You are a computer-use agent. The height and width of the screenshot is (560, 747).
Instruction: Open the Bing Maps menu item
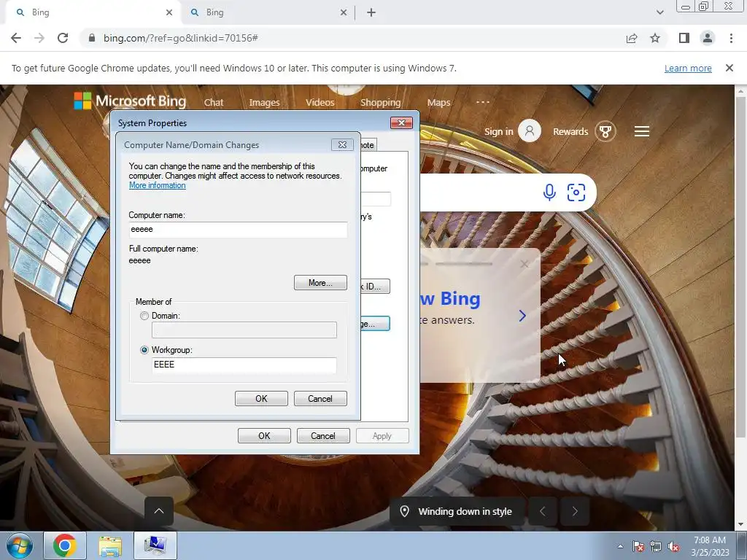point(438,102)
